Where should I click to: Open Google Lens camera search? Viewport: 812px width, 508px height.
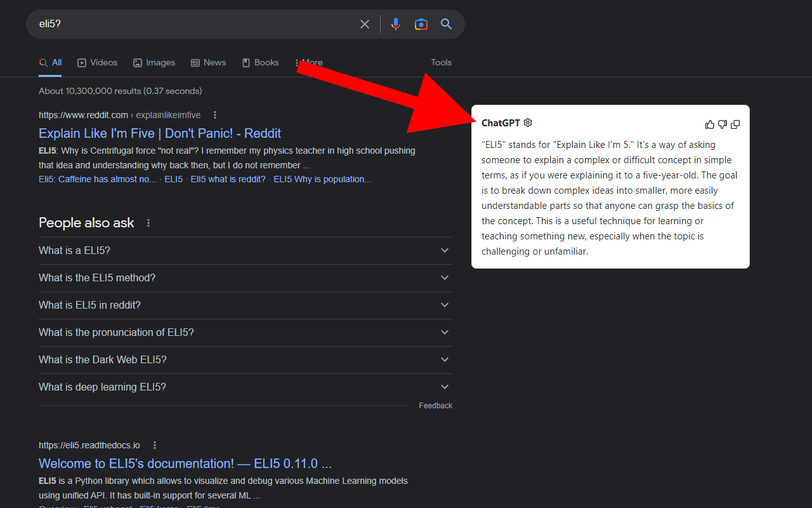(x=421, y=24)
